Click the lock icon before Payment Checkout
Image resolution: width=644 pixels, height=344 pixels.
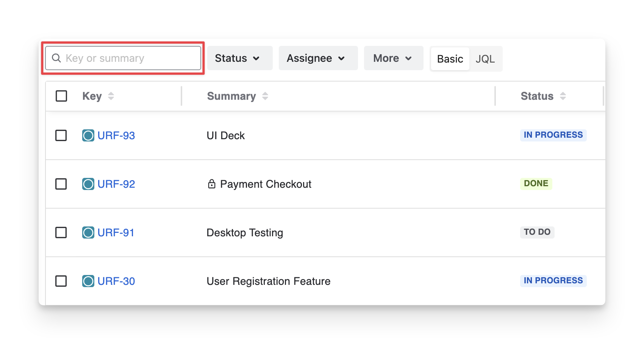click(x=212, y=184)
